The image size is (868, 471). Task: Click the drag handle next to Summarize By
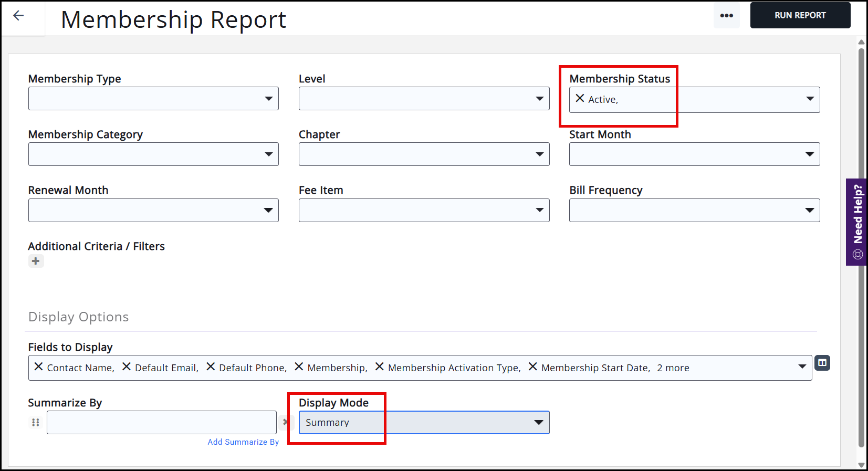36,422
